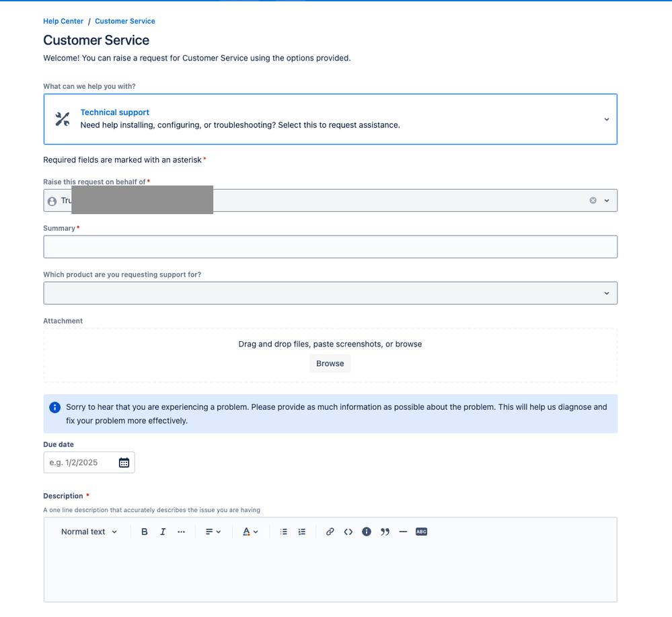Expand the requester dropdown chevron
Screen dimensions: 672x617
[x=607, y=201]
